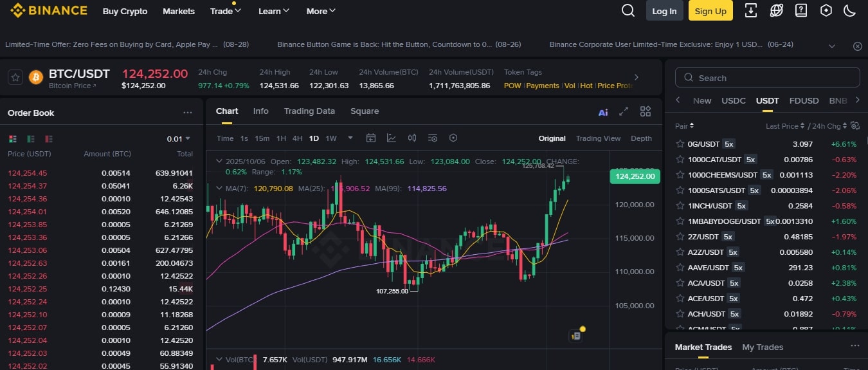Open the 0.01 price grouping dropdown
Screen dimensions: 868x370
(x=179, y=138)
